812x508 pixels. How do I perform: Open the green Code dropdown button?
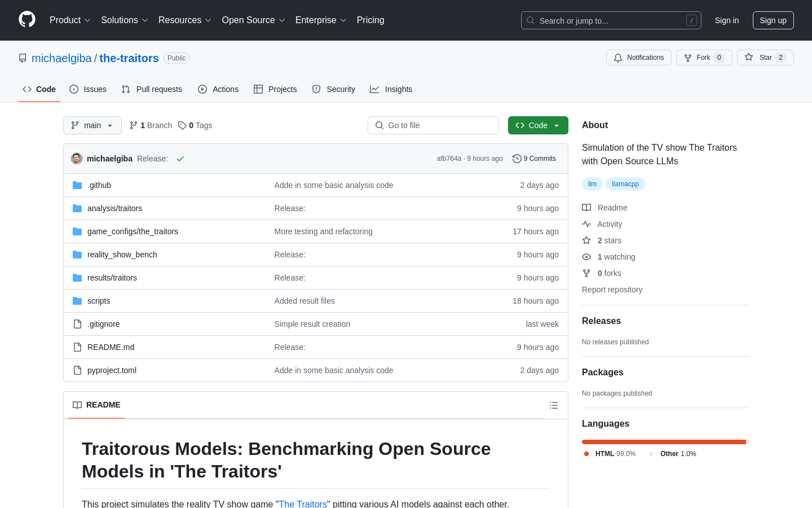tap(538, 125)
